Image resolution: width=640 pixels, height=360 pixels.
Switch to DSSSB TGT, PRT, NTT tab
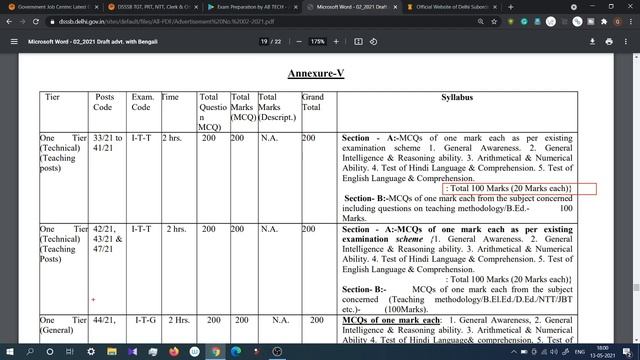[x=153, y=7]
